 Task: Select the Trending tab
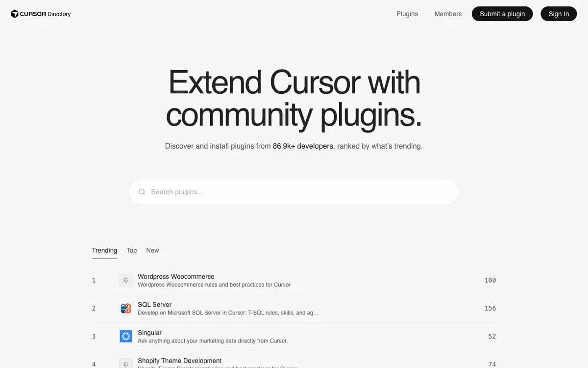pos(104,250)
